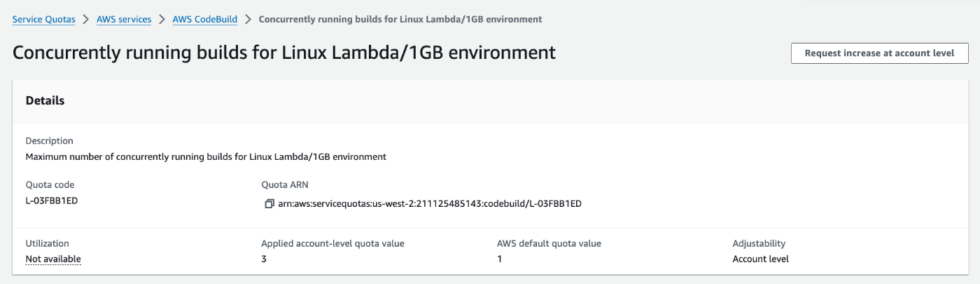980x284 pixels.
Task: Click the Account level adjustability value
Action: [760, 259]
